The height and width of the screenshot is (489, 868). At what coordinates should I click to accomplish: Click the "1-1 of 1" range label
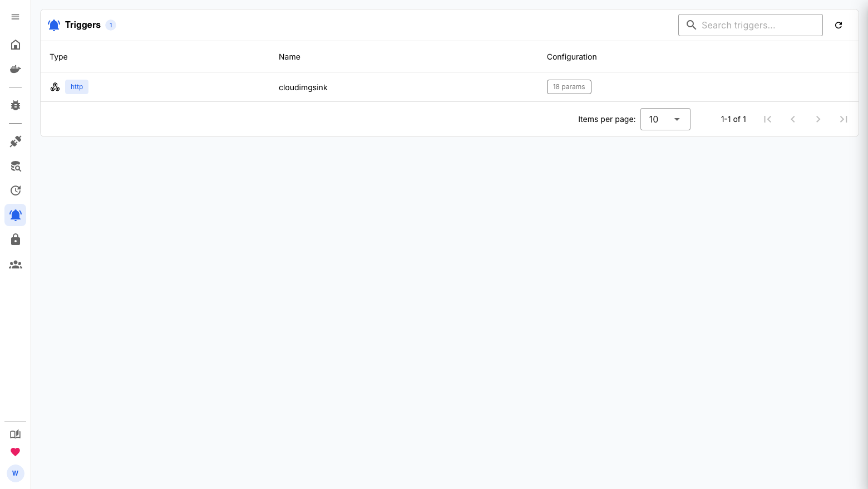(x=733, y=119)
